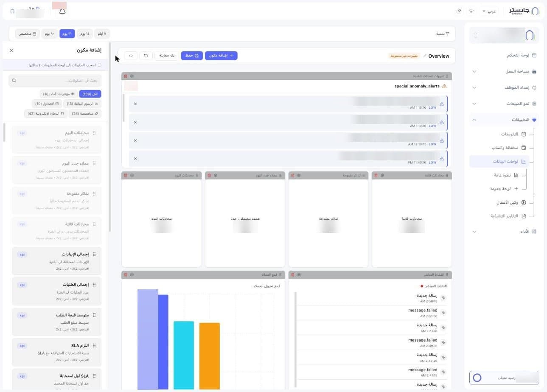Open the مخصص custom date range
The width and height of the screenshot is (547, 392).
tap(28, 34)
